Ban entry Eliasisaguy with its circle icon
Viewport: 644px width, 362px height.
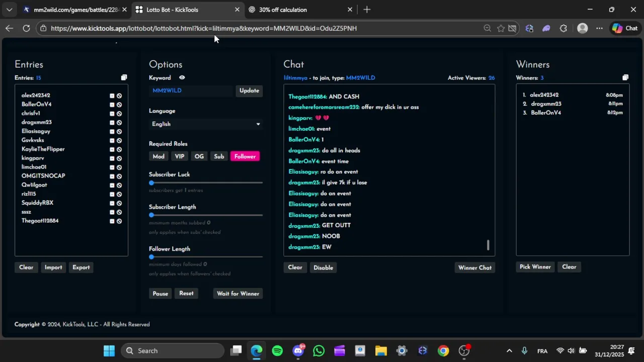coord(119,132)
